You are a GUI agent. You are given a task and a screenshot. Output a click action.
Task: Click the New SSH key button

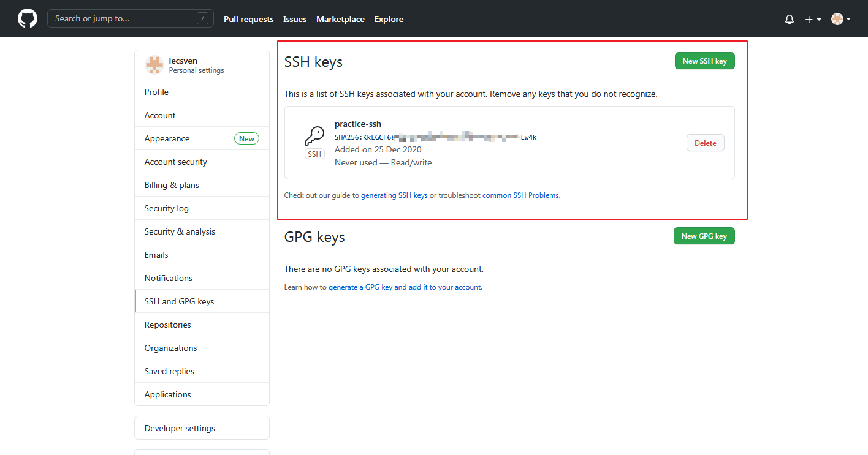point(705,61)
